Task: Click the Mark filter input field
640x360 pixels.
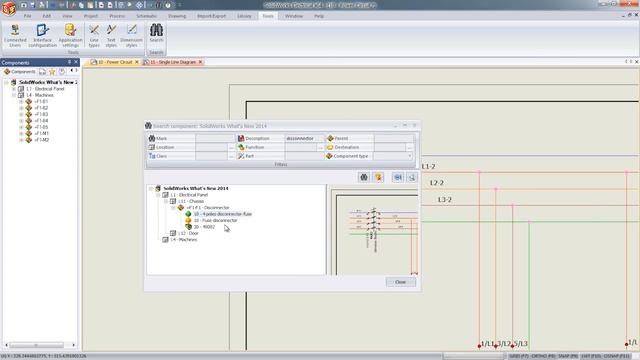Action: tap(215, 138)
